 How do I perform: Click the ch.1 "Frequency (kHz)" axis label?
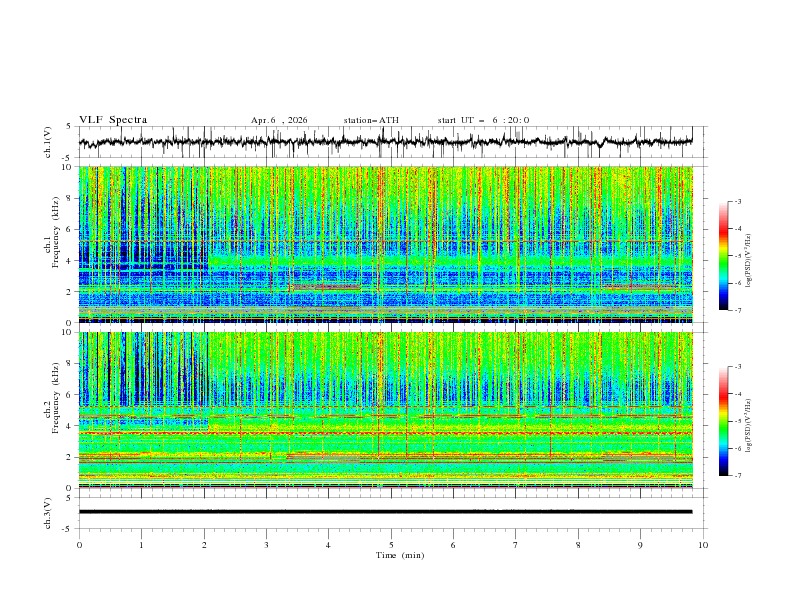point(56,233)
